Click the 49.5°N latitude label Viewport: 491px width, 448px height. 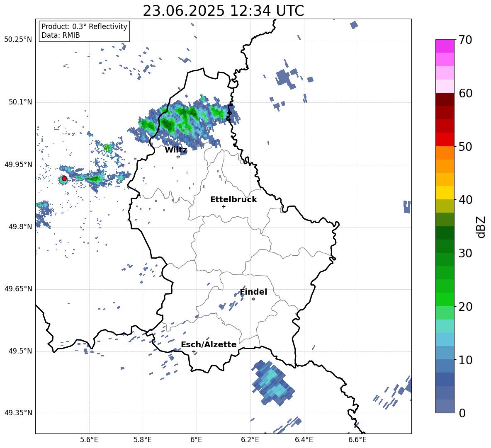(x=20, y=351)
